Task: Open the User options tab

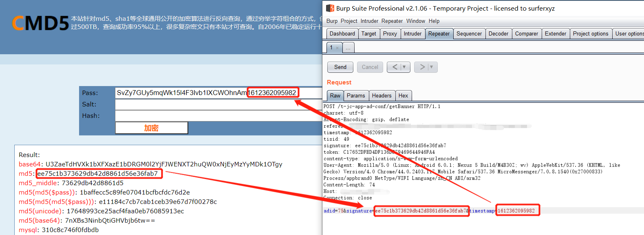Action: pos(629,33)
